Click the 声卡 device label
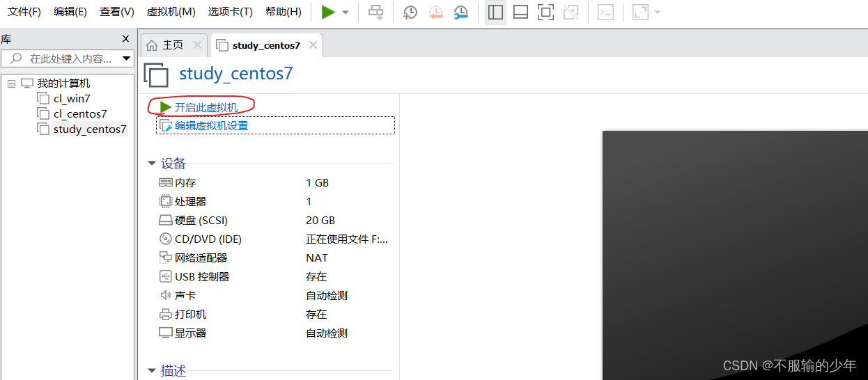The height and width of the screenshot is (380, 868). tap(185, 295)
